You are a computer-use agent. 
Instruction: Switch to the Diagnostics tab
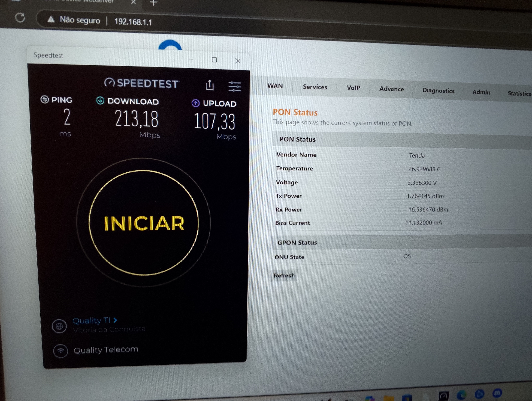(x=438, y=90)
